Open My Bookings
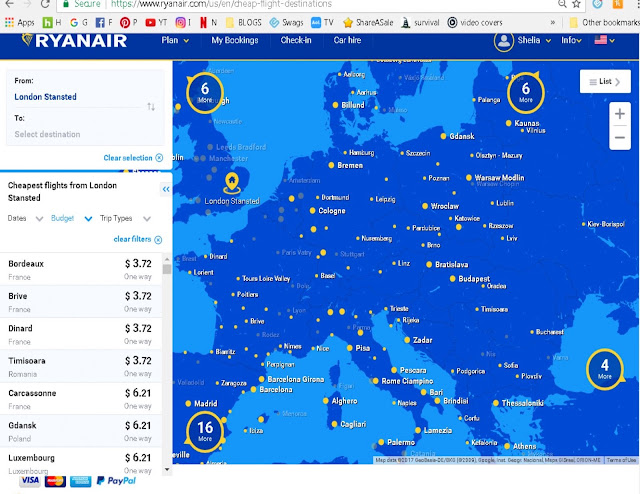Image resolution: width=640 pixels, height=494 pixels. pyautogui.click(x=235, y=40)
